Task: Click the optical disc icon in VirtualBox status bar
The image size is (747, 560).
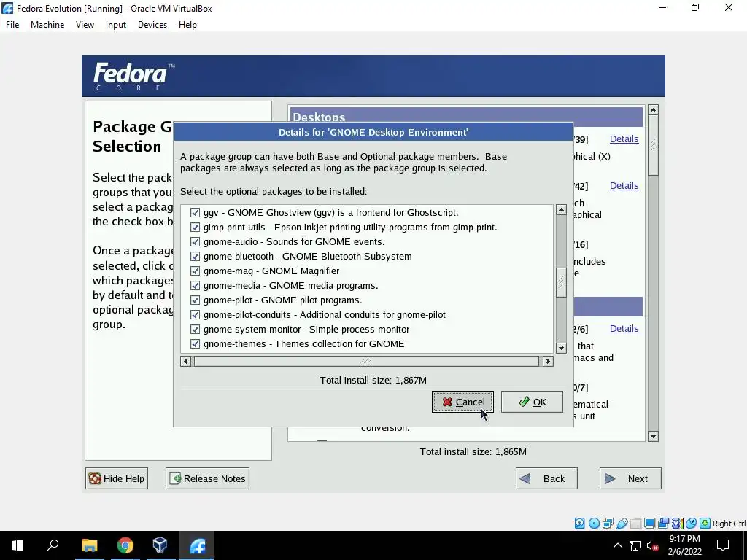Action: click(594, 524)
